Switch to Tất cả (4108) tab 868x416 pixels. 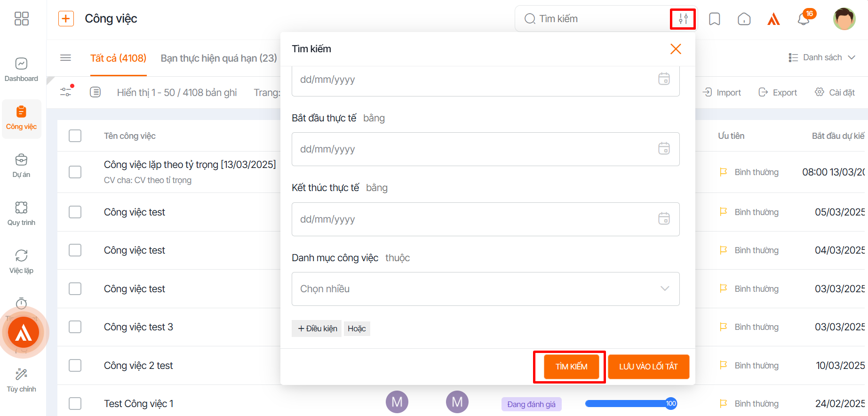click(118, 58)
